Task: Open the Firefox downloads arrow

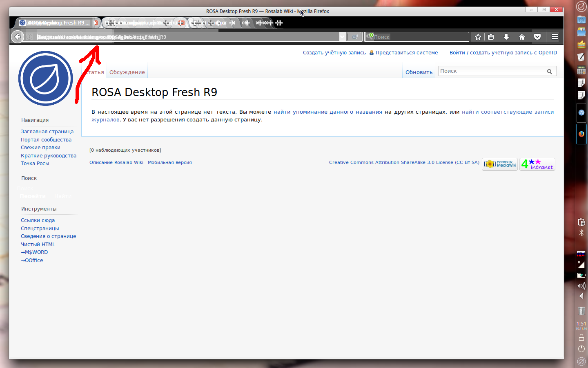Action: (506, 37)
